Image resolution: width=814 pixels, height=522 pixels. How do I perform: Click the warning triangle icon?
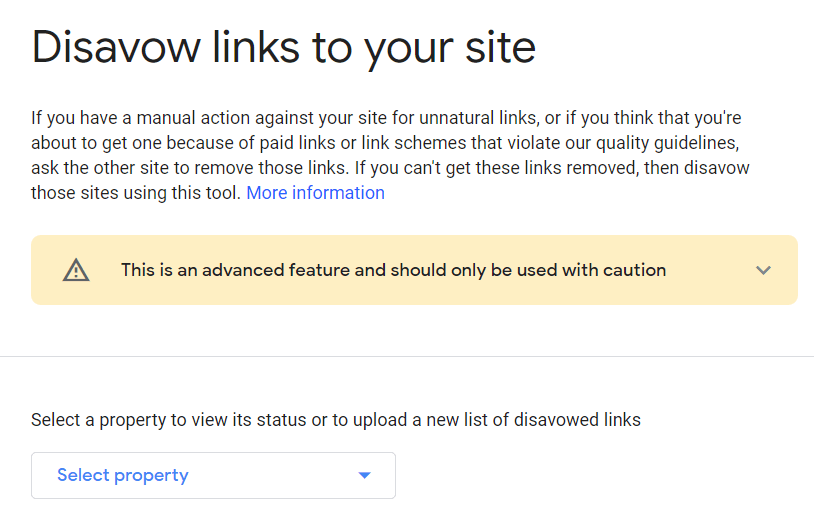76,270
